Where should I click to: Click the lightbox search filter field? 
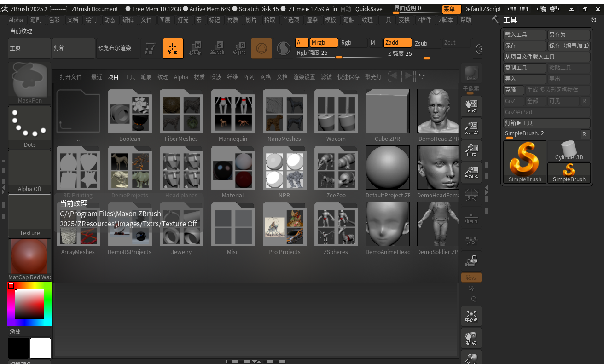pyautogui.click(x=437, y=76)
